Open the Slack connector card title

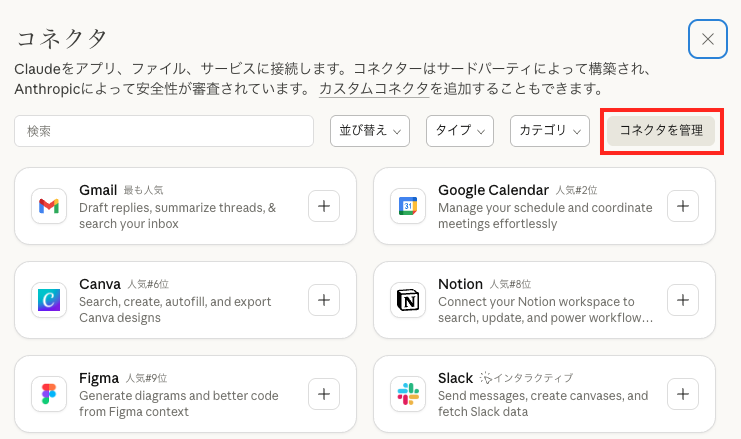point(455,378)
